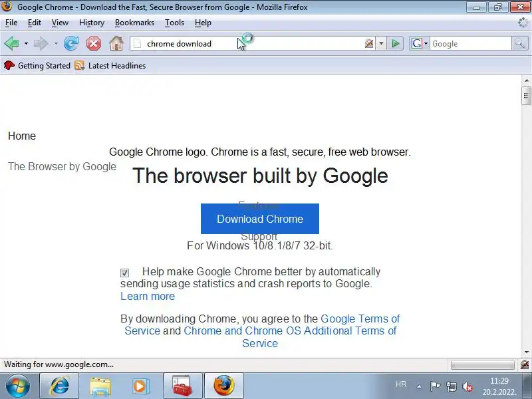Click the scrollbar up arrow
This screenshot has height=399, width=532.
tap(526, 80)
